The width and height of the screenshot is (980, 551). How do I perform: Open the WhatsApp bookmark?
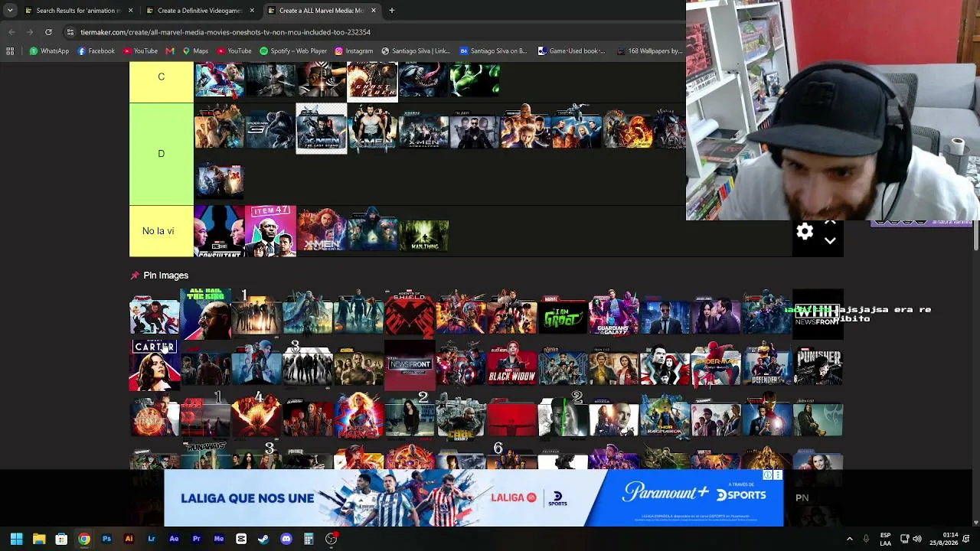click(x=49, y=51)
